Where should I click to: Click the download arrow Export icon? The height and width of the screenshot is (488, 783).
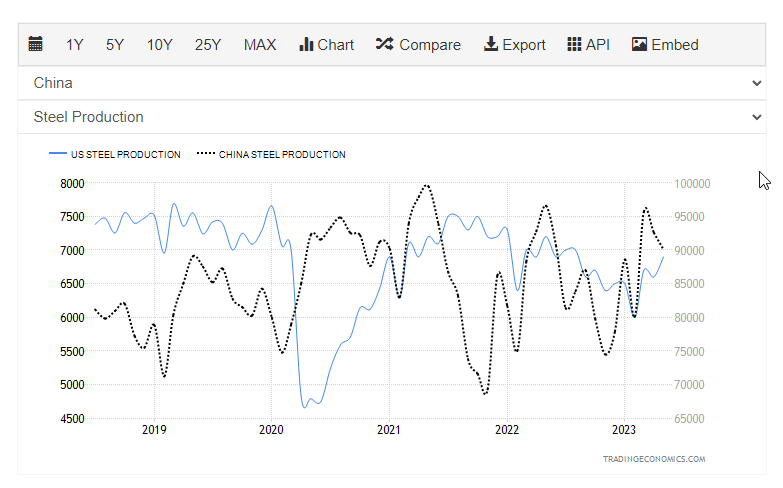click(490, 44)
